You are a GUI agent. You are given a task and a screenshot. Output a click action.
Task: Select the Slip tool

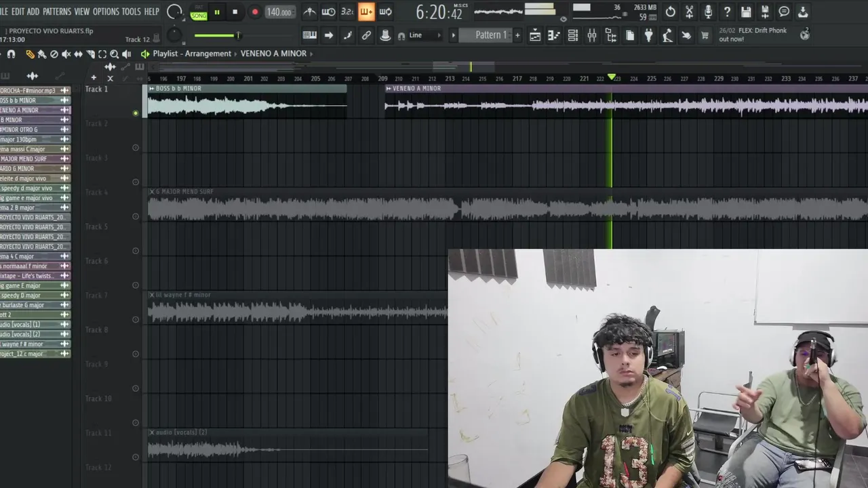tap(78, 54)
